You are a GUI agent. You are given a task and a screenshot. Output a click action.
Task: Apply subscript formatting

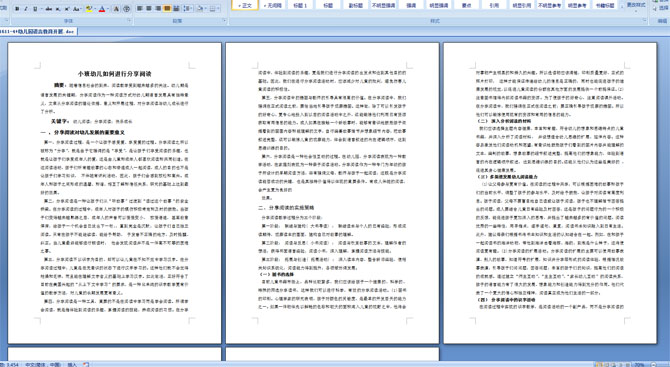pos(58,9)
